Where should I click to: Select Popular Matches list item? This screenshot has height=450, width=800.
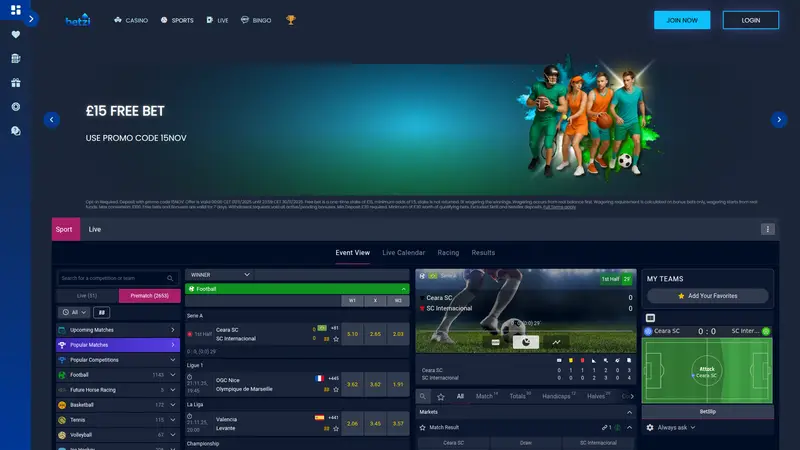coord(118,345)
